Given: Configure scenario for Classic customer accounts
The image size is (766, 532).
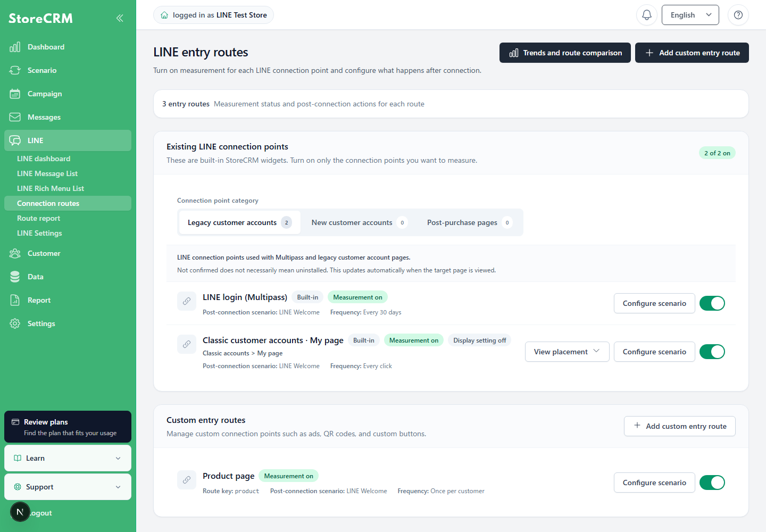Looking at the screenshot, I should pyautogui.click(x=654, y=352).
